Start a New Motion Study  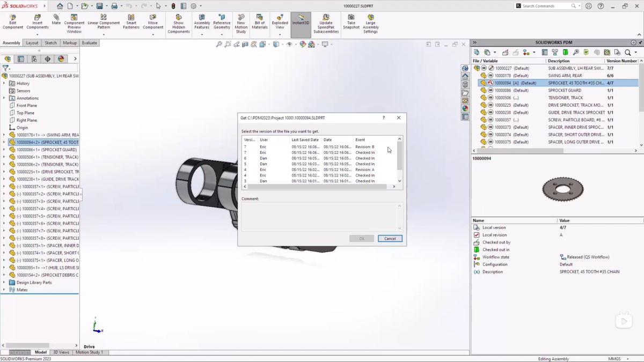241,24
